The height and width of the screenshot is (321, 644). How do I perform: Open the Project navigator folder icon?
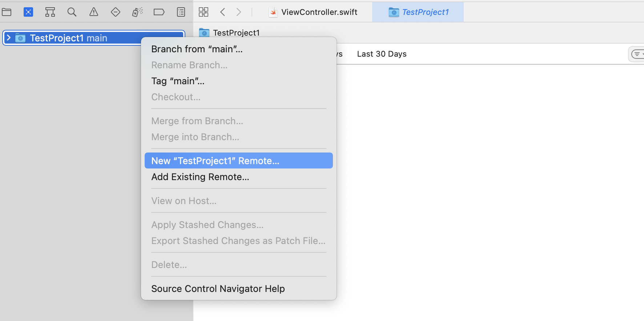(x=7, y=12)
